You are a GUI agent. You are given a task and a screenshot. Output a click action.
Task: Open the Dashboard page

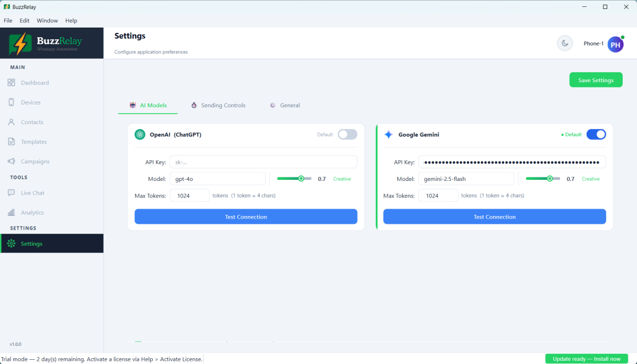tap(52, 83)
